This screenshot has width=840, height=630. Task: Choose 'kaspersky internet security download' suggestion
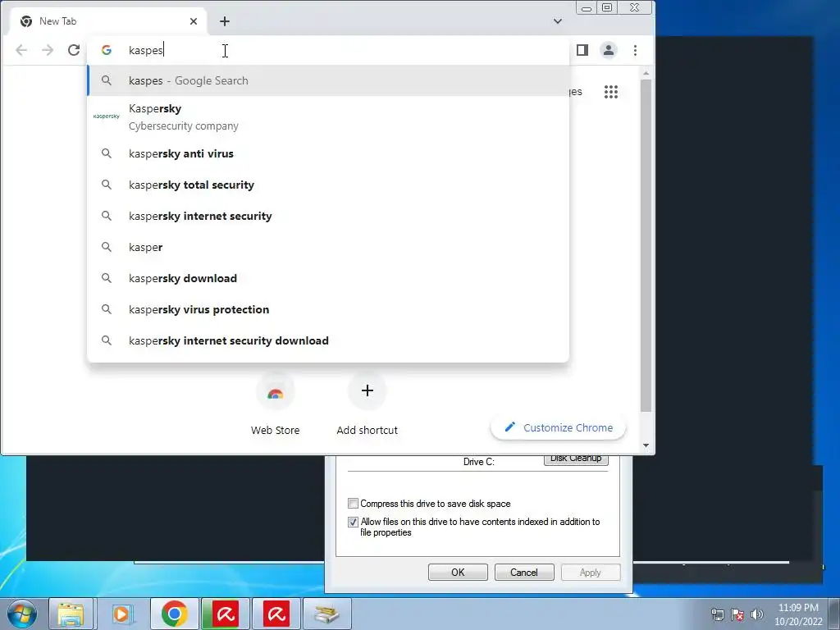tap(328, 340)
